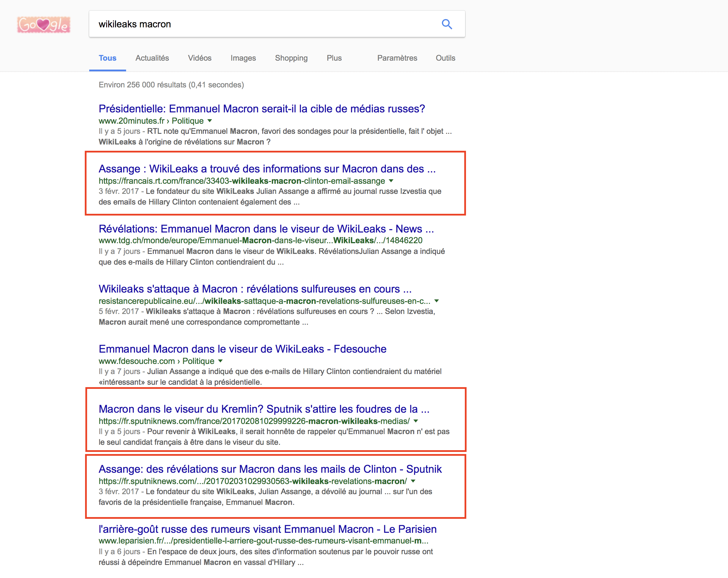Expand dropdown arrow beside sputniknews wikileaks-revelations-macron URL
This screenshot has width=728, height=578.
(413, 481)
